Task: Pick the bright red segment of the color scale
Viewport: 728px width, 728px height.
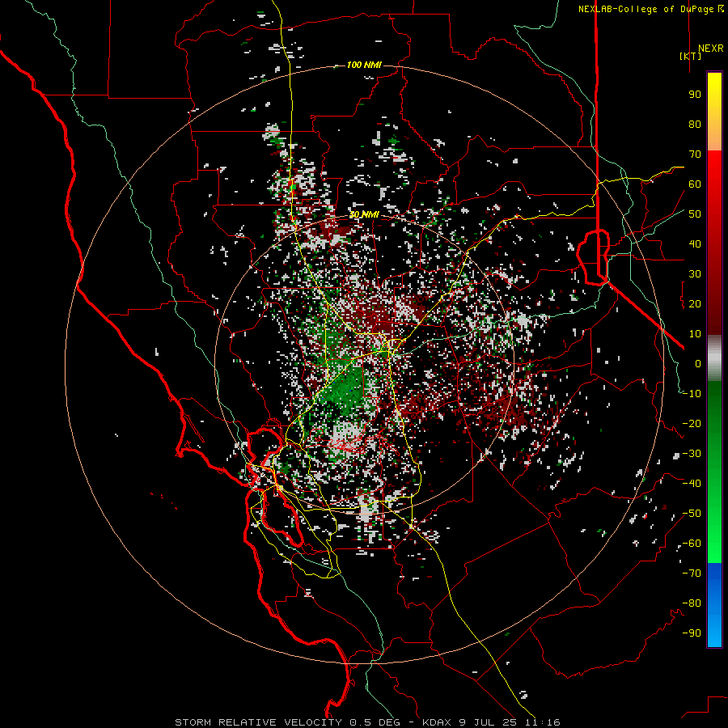Action: point(714,243)
